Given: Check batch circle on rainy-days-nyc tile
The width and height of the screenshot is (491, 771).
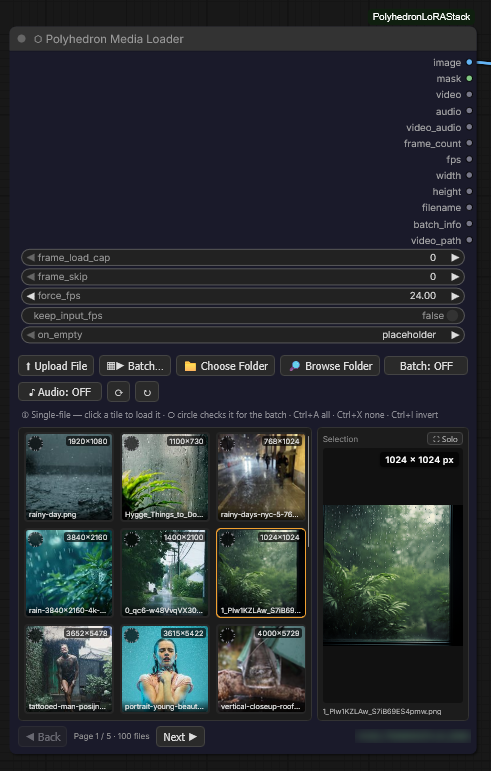Looking at the screenshot, I should tap(227, 444).
